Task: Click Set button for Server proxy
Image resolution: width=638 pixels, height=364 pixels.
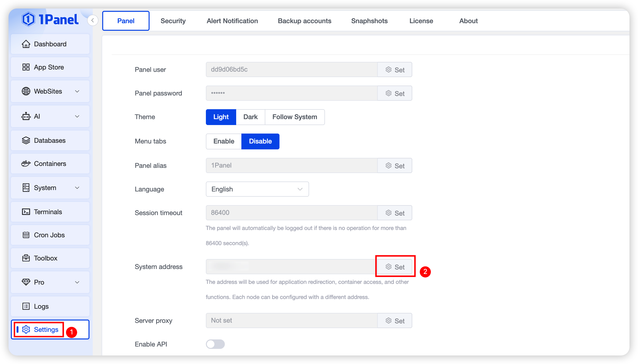Action: [394, 321]
